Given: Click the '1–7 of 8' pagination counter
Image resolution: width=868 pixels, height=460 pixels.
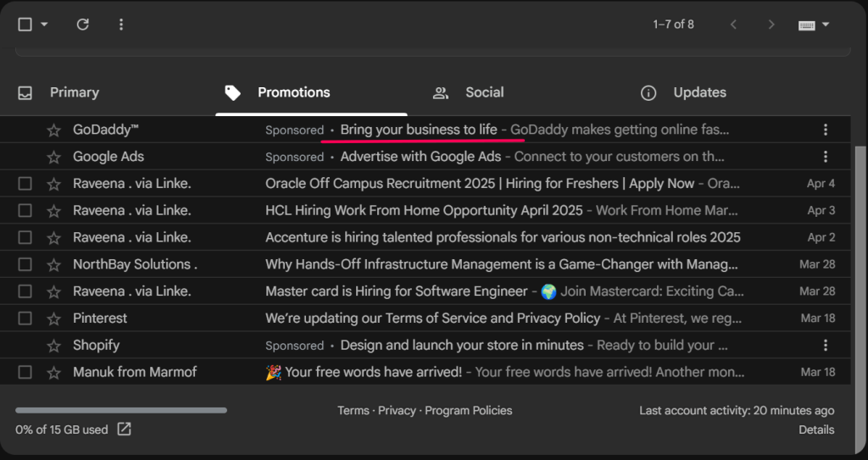Looking at the screenshot, I should [673, 25].
